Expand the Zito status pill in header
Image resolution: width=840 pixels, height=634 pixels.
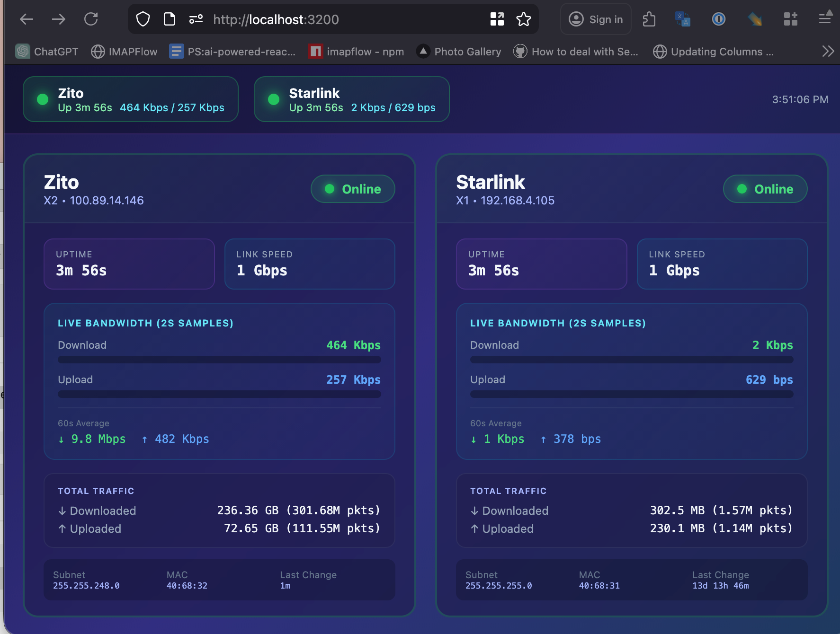click(131, 99)
